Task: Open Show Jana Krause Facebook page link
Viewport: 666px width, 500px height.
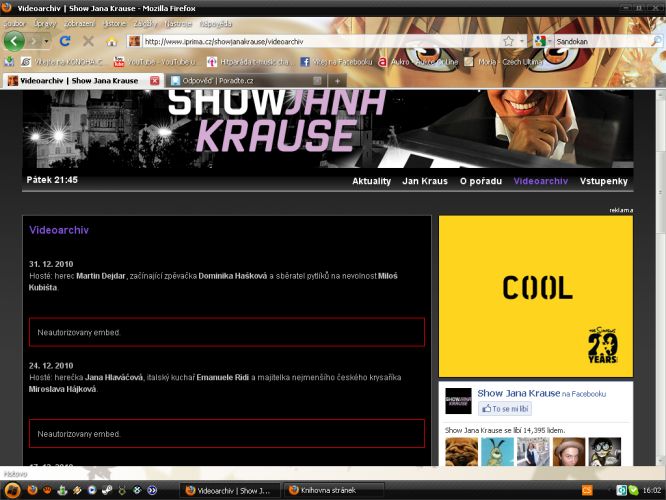Action: point(518,393)
